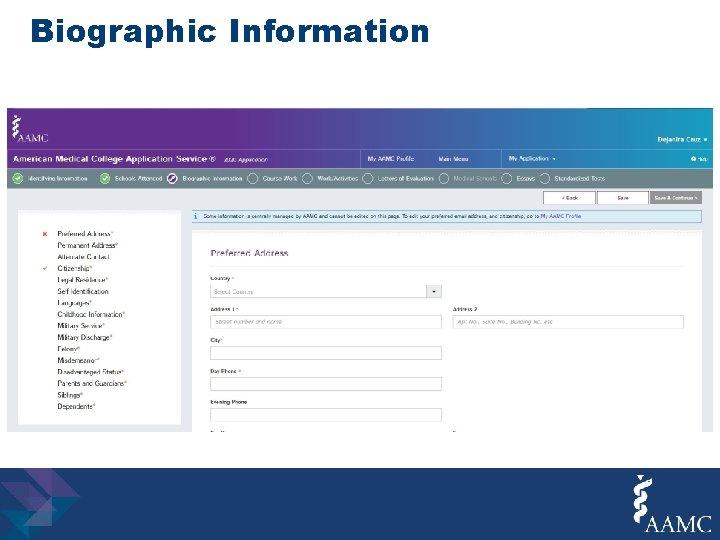Screen dimensions: 720x540
Task: Go to the Work/Activities step
Action: click(338, 179)
